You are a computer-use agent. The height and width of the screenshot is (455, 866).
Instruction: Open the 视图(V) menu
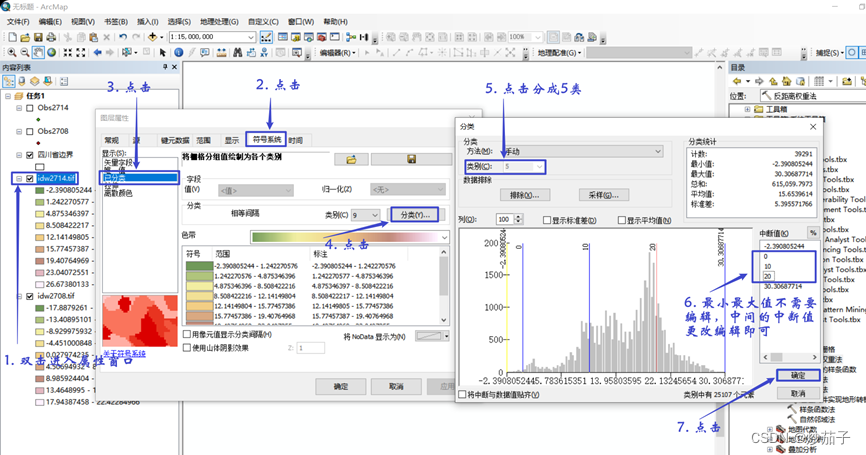[x=82, y=22]
